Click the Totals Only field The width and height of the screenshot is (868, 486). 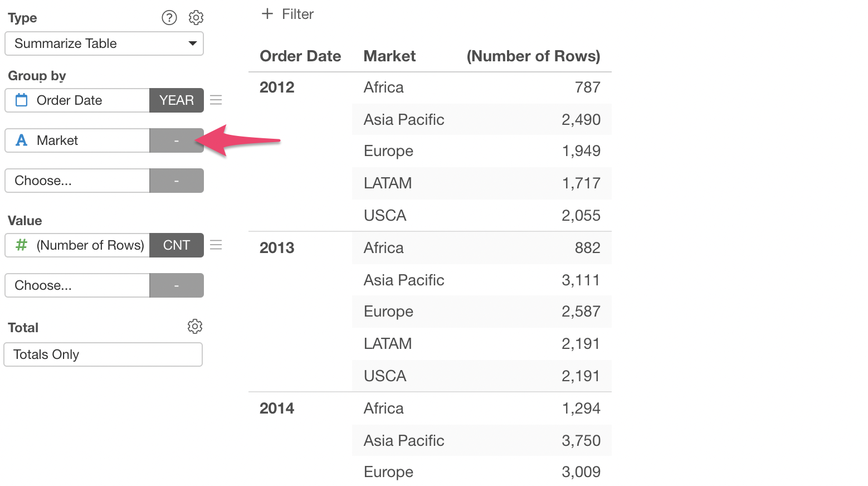coord(103,354)
